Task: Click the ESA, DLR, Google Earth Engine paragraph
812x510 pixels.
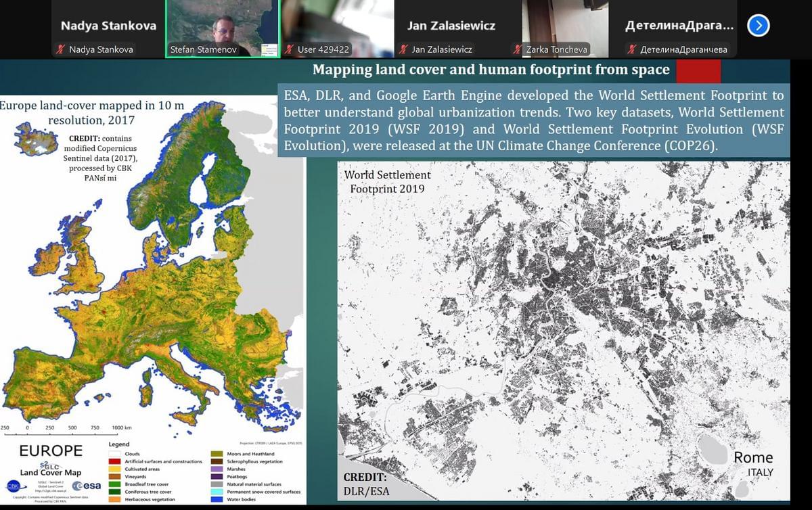Action: 534,120
